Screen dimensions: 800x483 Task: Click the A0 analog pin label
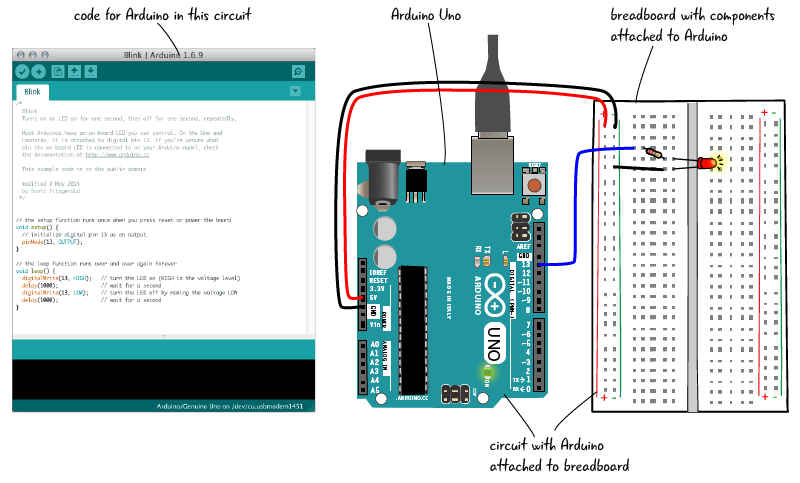[374, 344]
